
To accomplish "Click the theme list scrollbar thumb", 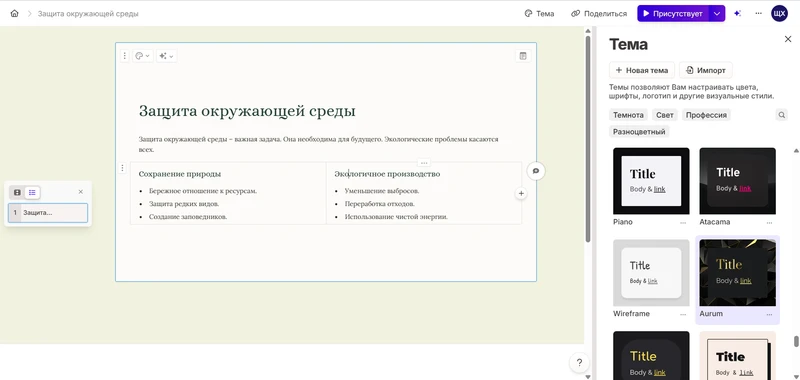I will [796, 341].
